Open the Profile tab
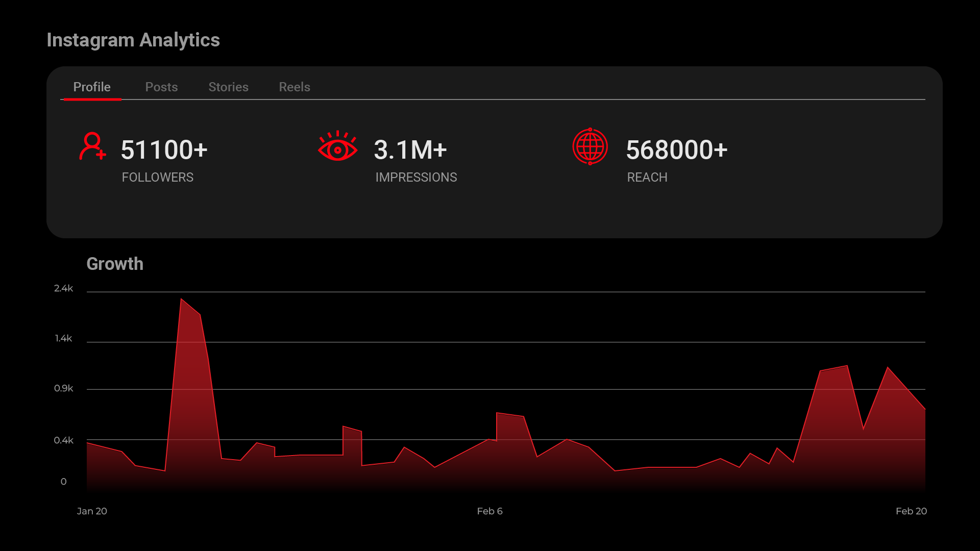The width and height of the screenshot is (980, 551). coord(92,87)
